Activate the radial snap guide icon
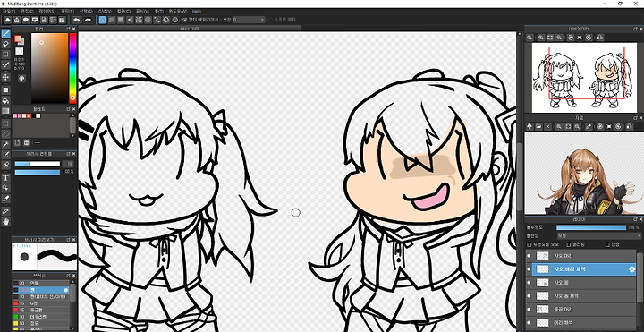Image resolution: width=644 pixels, height=332 pixels. click(x=139, y=20)
